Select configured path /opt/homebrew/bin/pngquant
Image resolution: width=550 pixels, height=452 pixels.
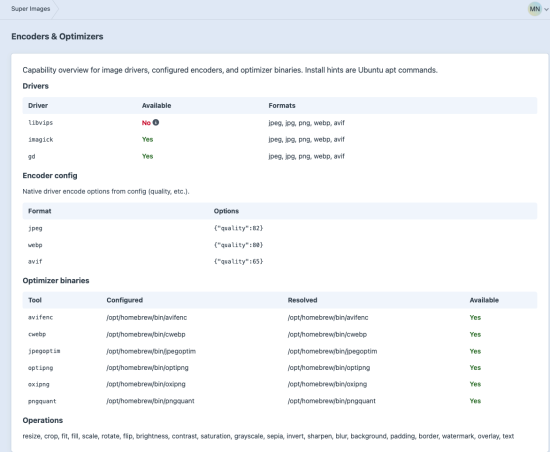(150, 401)
